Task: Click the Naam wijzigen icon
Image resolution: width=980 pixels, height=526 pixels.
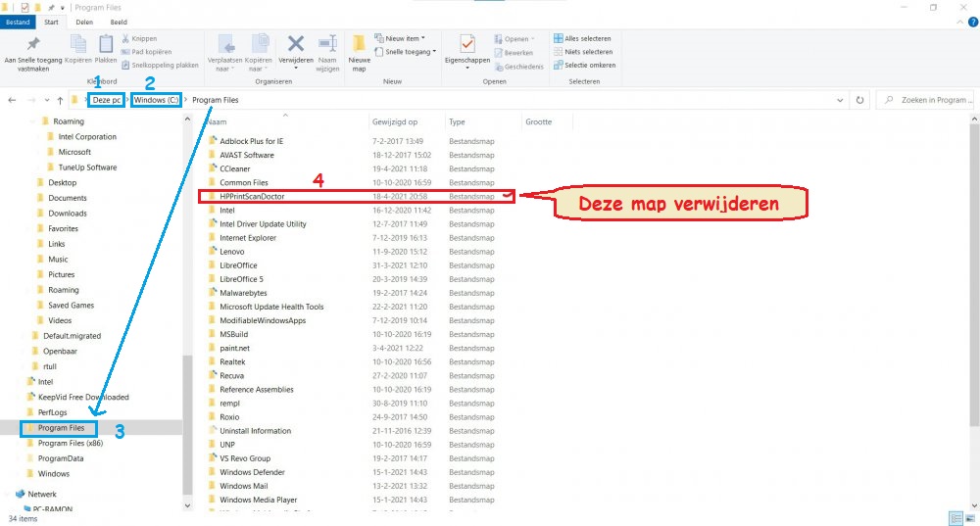Action: pyautogui.click(x=327, y=44)
